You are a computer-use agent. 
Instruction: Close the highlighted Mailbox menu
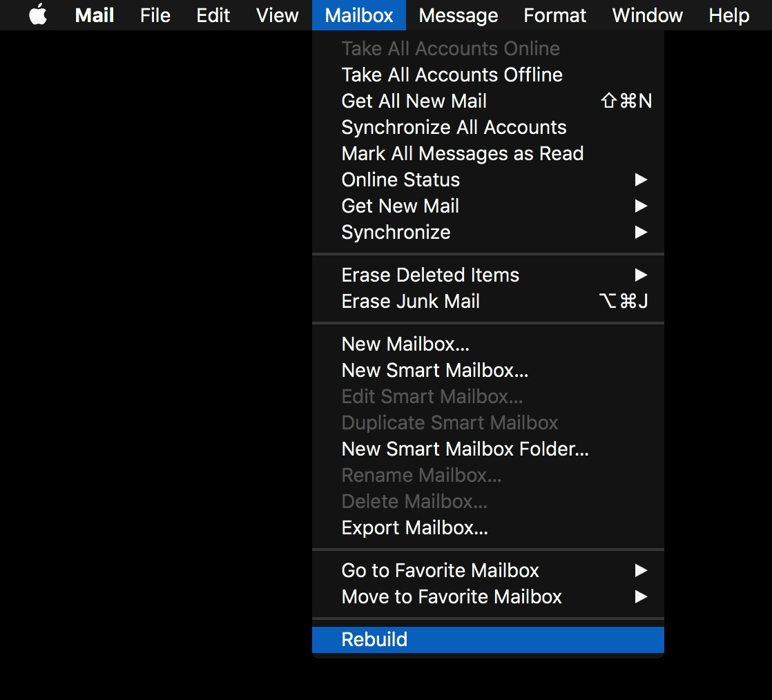tap(359, 14)
